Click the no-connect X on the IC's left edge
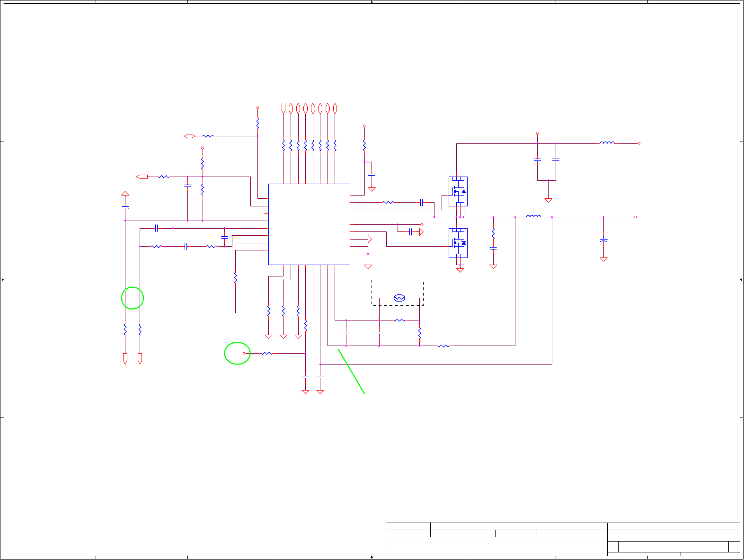 coord(265,213)
